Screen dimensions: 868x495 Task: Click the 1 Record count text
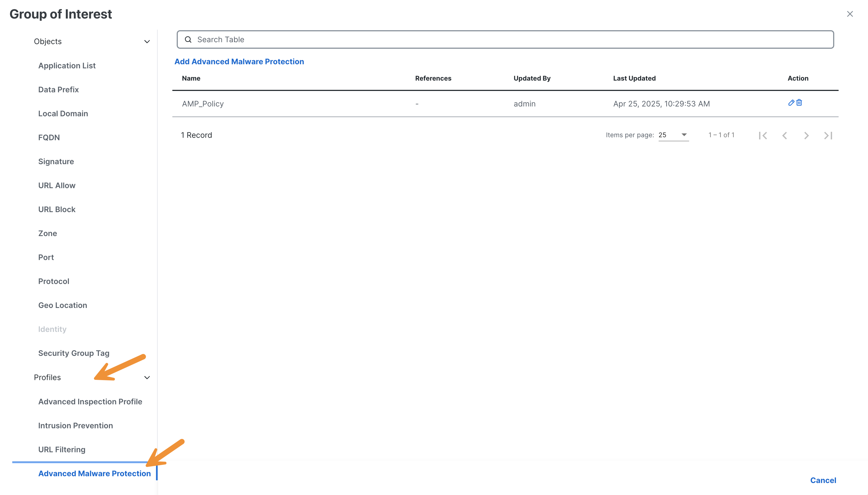click(x=196, y=135)
